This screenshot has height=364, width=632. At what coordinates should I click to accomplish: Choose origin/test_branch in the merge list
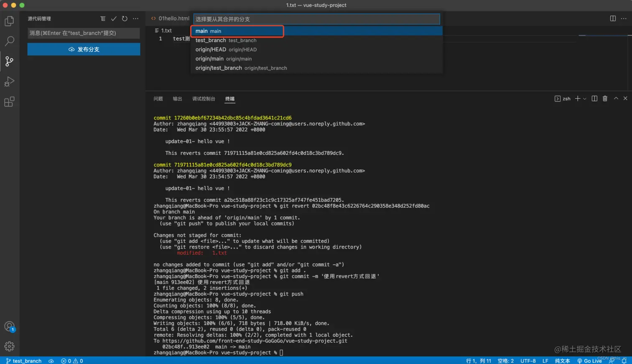point(317,68)
